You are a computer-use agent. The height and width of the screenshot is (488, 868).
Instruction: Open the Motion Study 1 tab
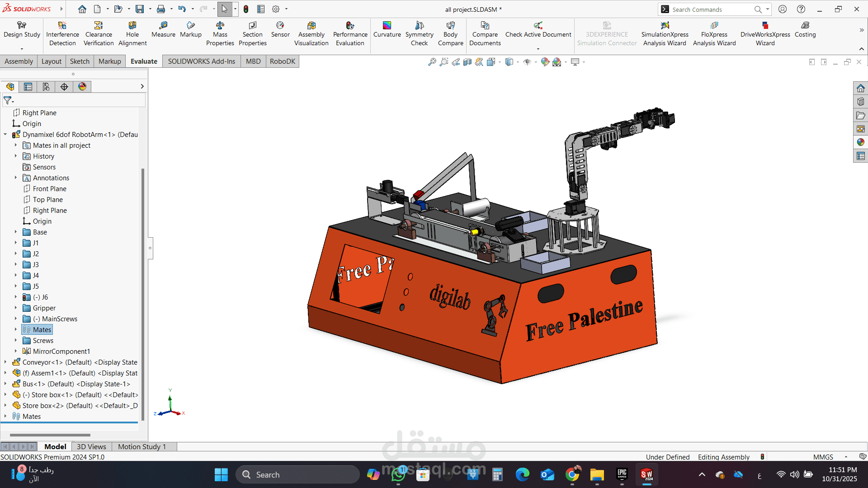click(x=142, y=446)
